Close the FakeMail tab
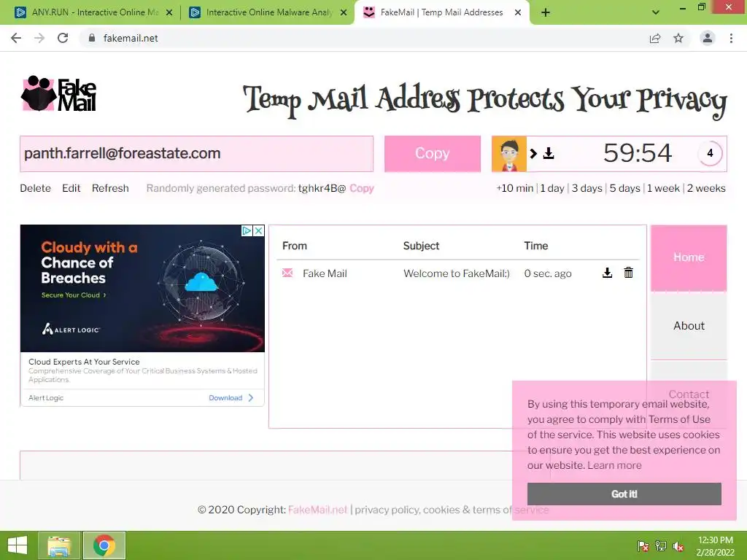 [518, 13]
